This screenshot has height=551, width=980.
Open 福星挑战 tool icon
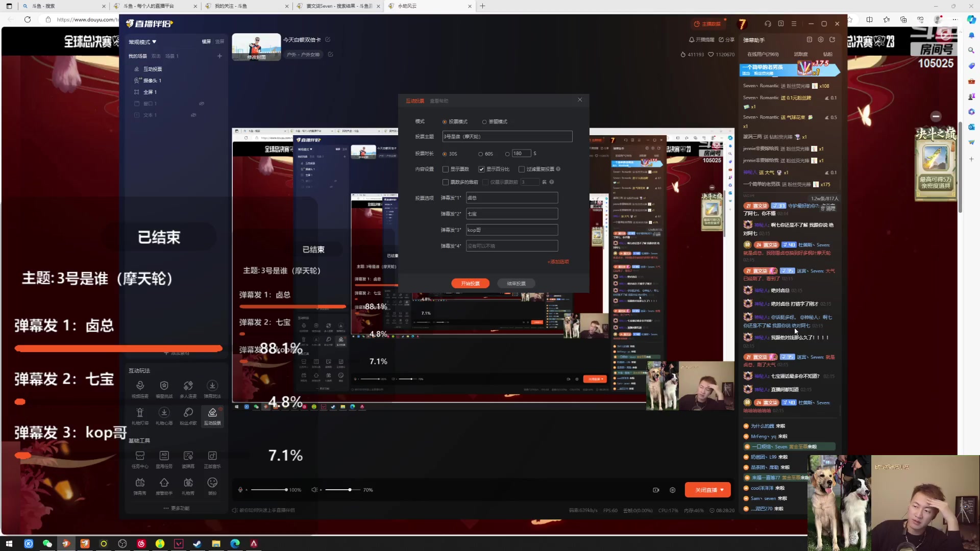[164, 389]
